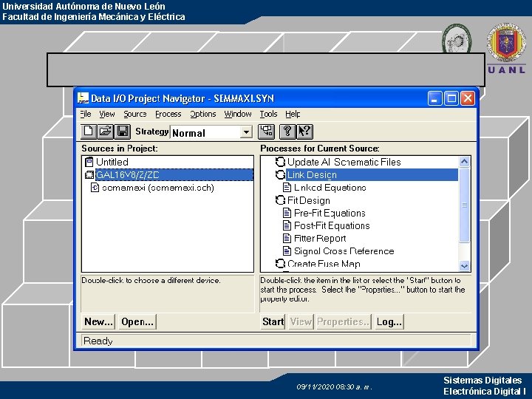Click the Untitled notebook icon
The image size is (532, 399).
[89, 162]
